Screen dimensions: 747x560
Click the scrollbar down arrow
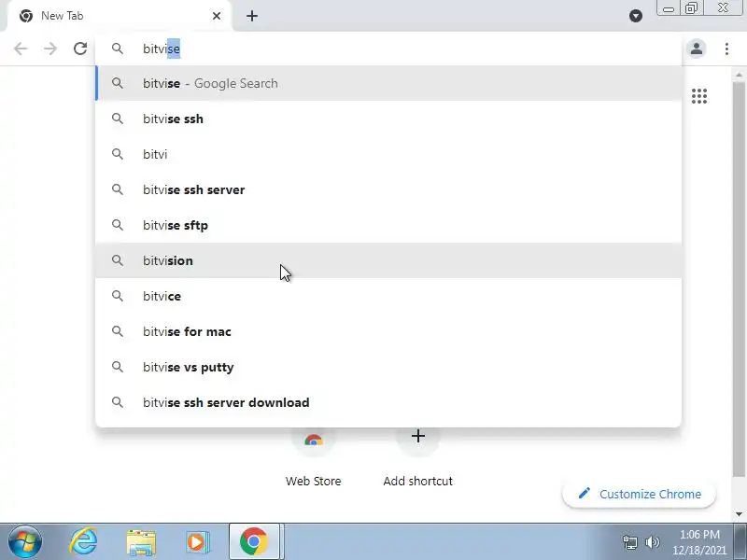(739, 514)
